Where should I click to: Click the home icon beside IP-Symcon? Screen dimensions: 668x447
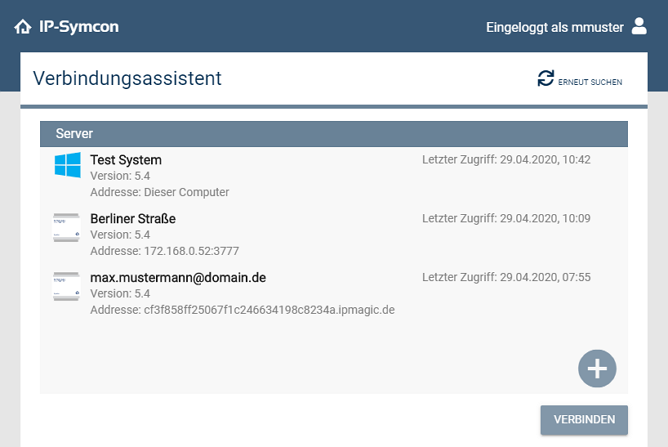coord(22,27)
